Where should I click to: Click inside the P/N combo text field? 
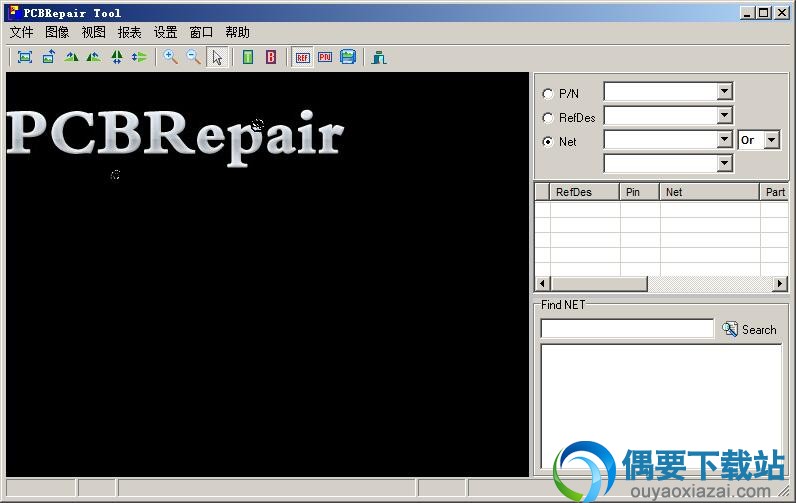tap(661, 91)
